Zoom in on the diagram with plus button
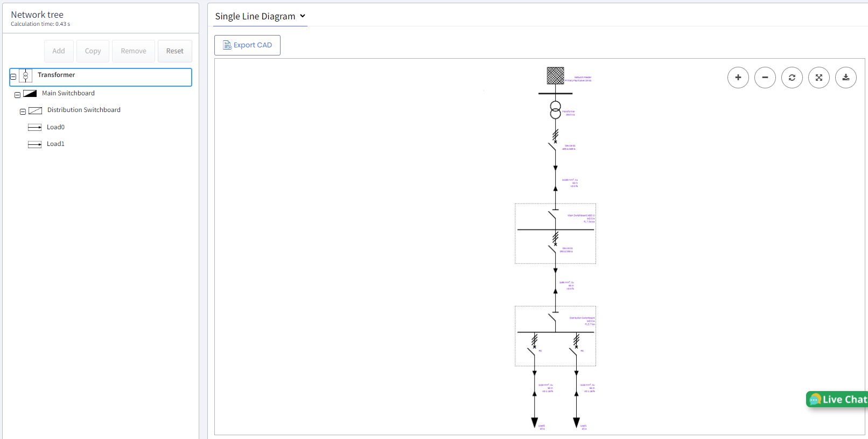868x439 pixels. (738, 78)
